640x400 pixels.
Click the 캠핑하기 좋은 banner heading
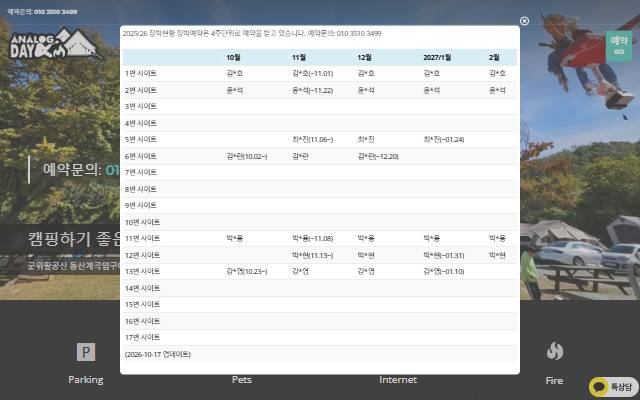[74, 239]
